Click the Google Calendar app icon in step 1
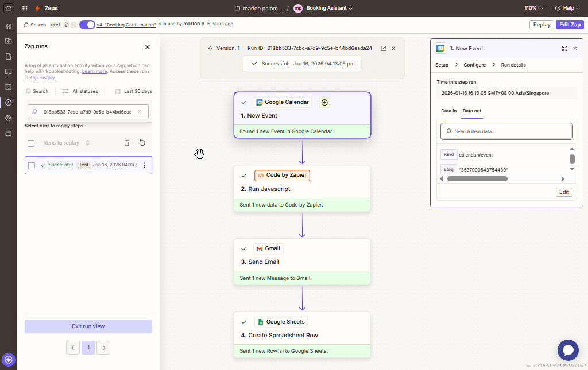 (x=259, y=102)
